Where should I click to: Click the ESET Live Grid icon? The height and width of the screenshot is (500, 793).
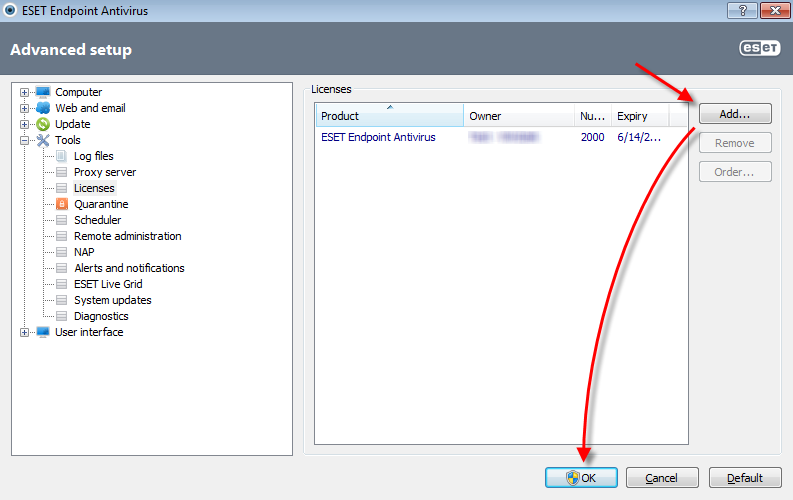click(61, 284)
